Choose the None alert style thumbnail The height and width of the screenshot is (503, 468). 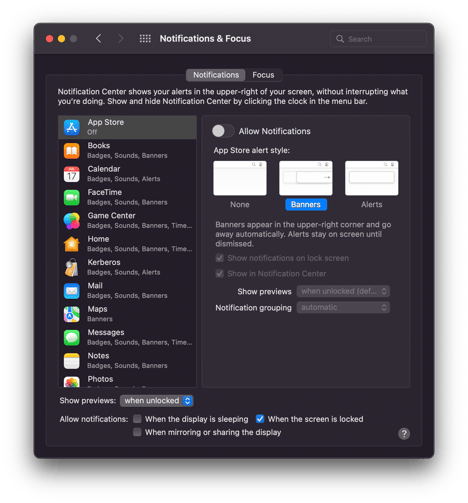tap(240, 178)
